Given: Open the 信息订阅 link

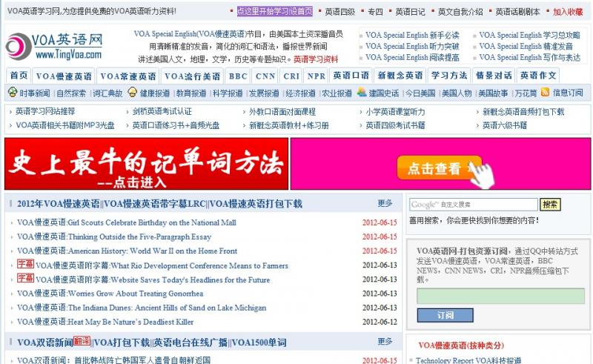Looking at the screenshot, I should (568, 93).
